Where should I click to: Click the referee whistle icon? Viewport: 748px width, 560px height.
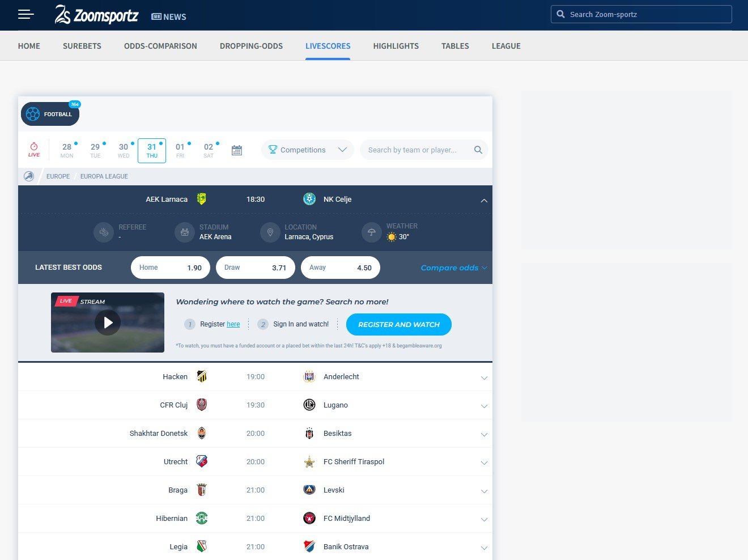[104, 232]
